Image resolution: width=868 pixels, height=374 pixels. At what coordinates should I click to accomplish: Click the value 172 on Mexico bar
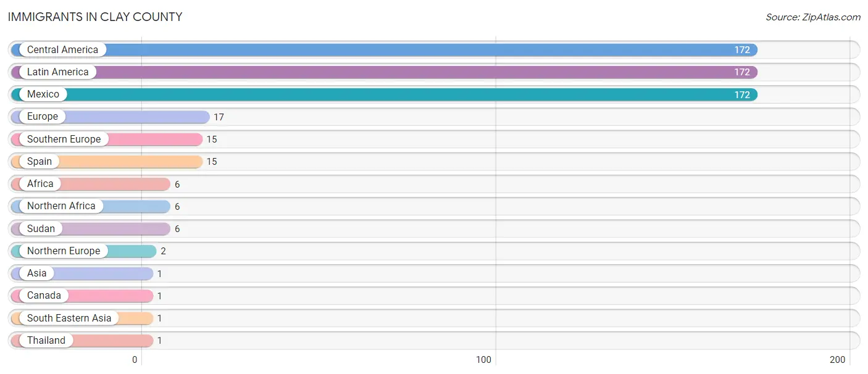click(742, 94)
